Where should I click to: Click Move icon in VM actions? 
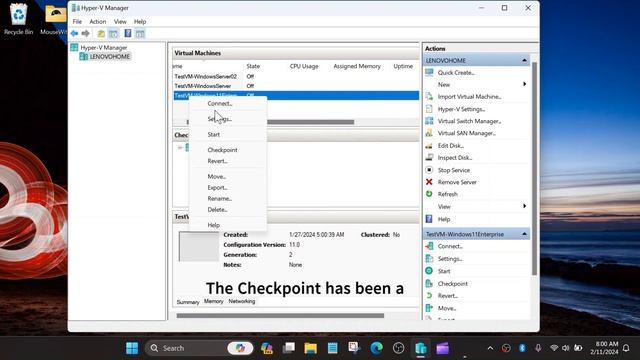429,308
